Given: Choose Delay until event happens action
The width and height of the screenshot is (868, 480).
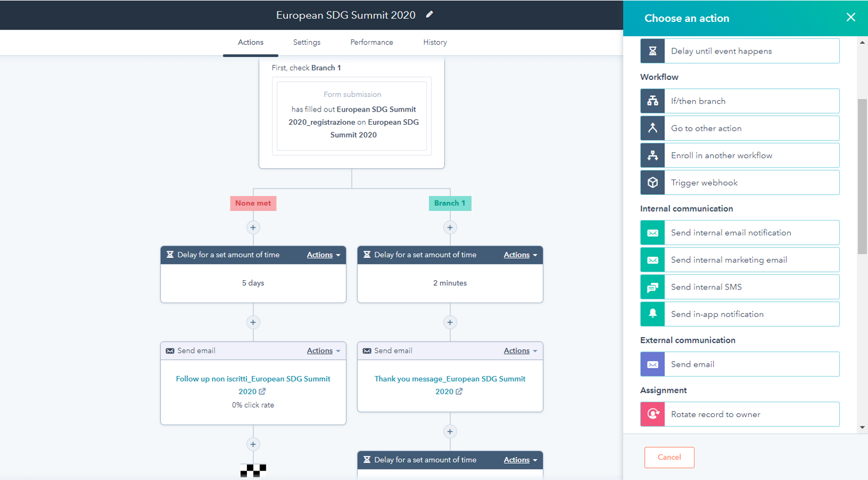Looking at the screenshot, I should pyautogui.click(x=740, y=51).
